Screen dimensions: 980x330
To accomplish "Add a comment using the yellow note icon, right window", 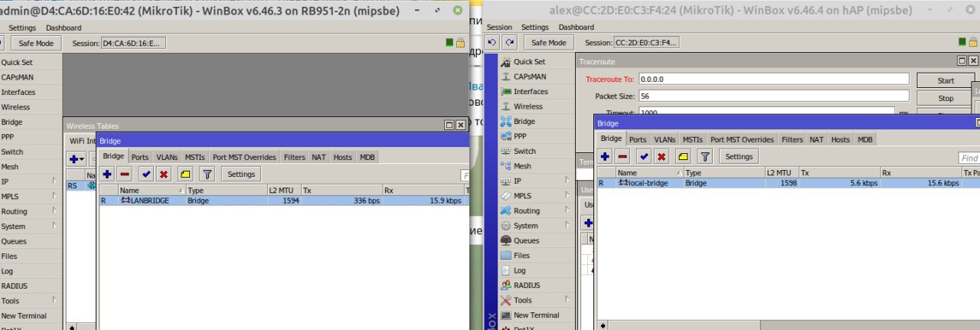I will click(x=682, y=156).
